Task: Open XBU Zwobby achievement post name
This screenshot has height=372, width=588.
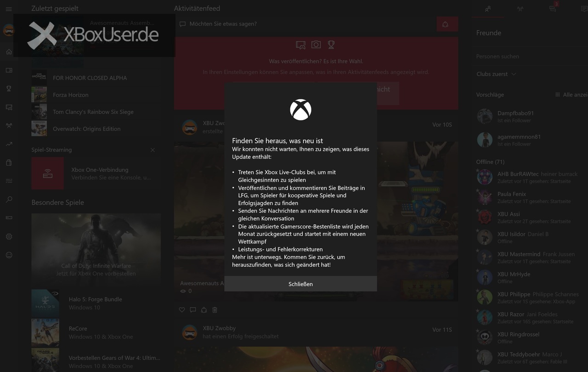Action: click(219, 328)
